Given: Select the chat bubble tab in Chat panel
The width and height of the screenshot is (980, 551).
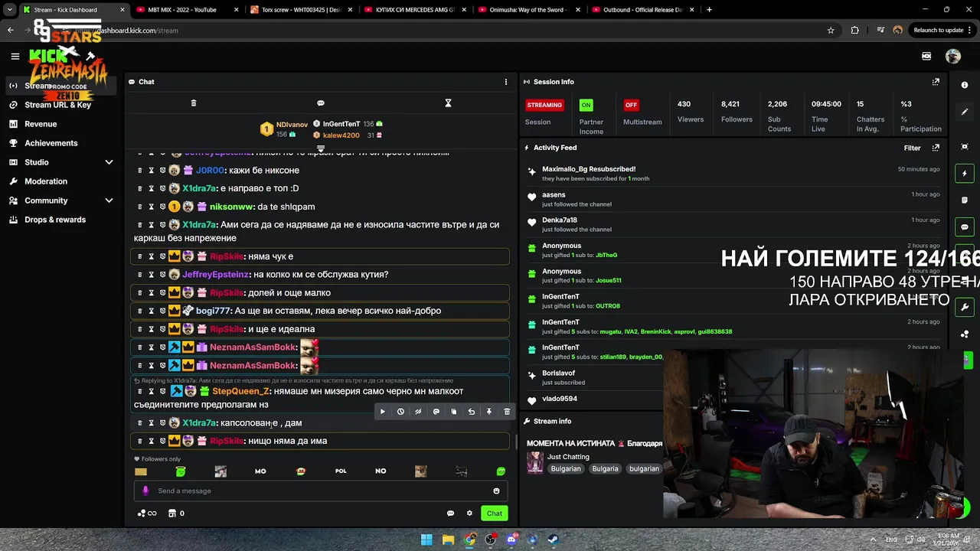Looking at the screenshot, I should (321, 103).
